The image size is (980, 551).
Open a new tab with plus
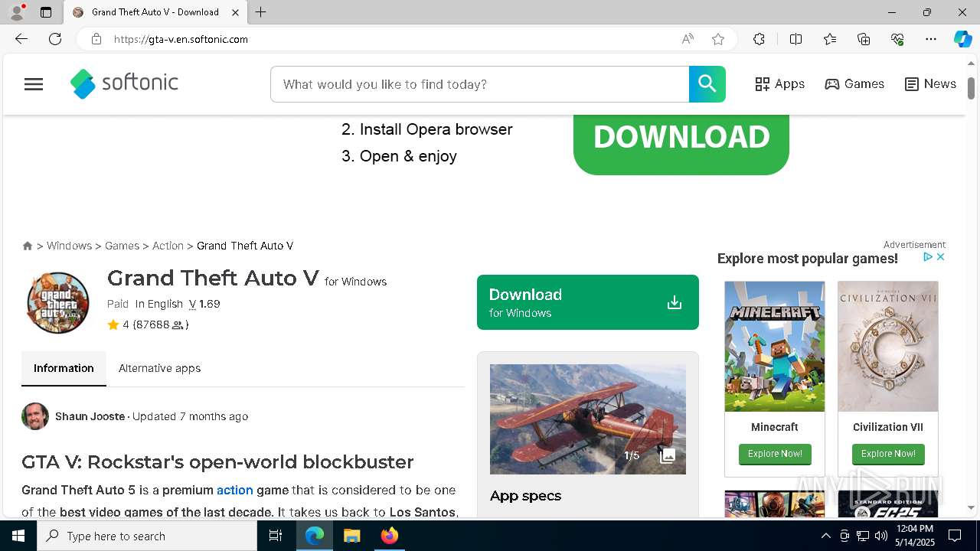tap(261, 12)
